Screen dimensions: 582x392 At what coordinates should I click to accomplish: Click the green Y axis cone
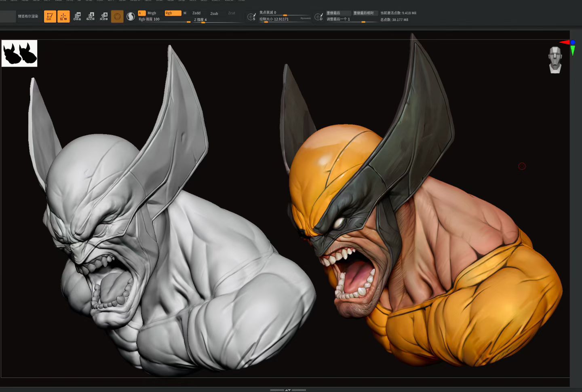click(x=573, y=51)
